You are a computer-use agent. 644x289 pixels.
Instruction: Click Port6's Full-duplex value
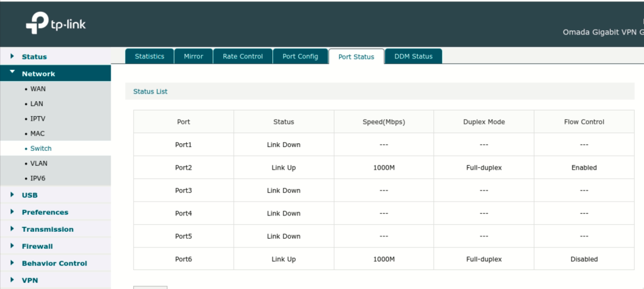coord(484,259)
